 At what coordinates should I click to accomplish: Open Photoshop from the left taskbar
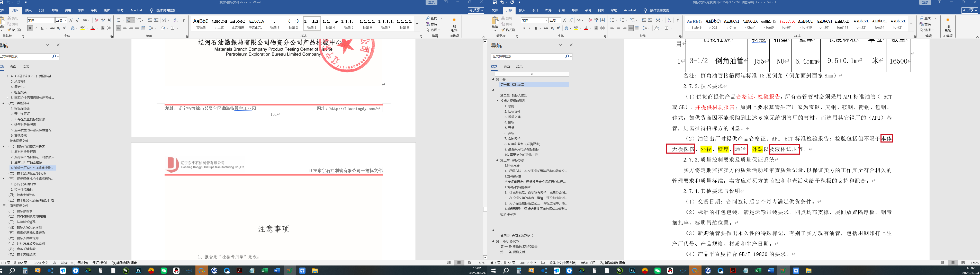139,270
